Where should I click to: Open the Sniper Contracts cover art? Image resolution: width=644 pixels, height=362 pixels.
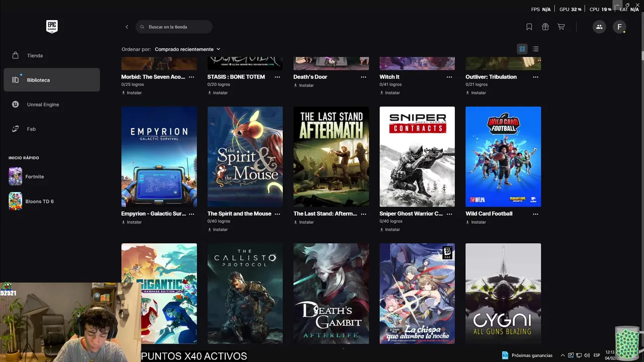click(417, 156)
